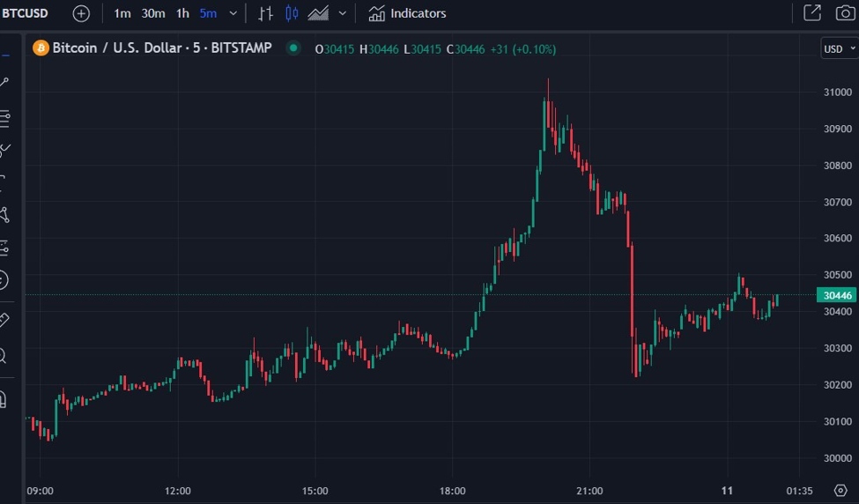Image resolution: width=859 pixels, height=504 pixels.
Task: Click the 21:00 time axis label
Action: (589, 491)
